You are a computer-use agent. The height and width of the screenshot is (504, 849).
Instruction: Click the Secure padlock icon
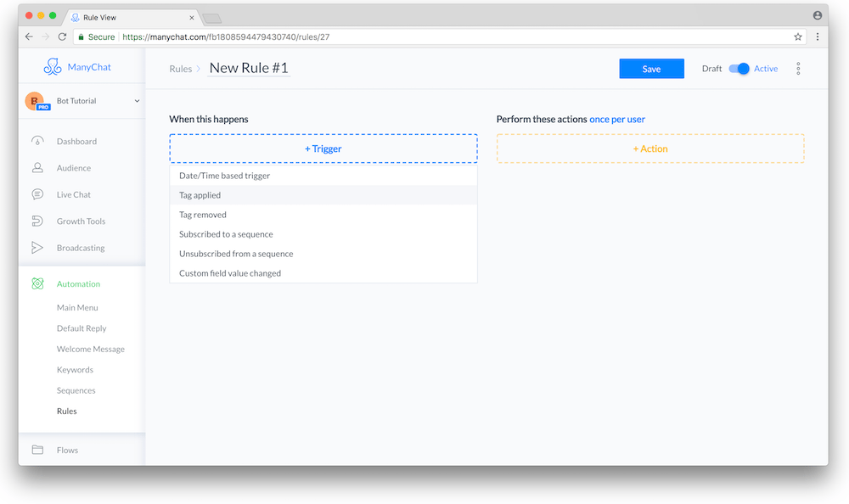point(82,36)
